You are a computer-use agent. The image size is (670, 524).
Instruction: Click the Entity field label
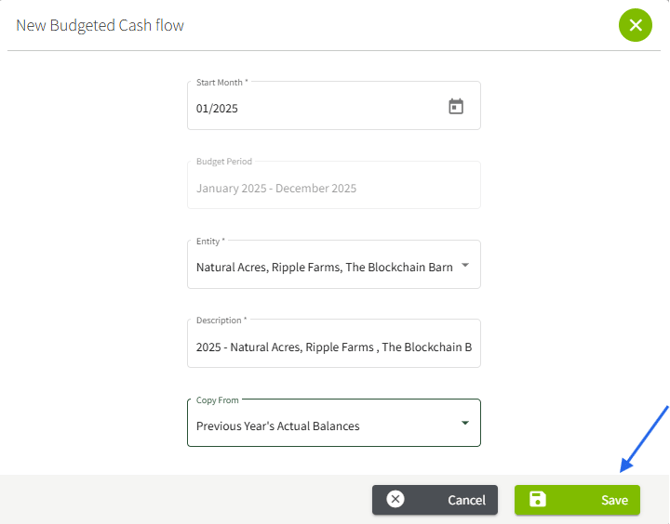coord(210,241)
